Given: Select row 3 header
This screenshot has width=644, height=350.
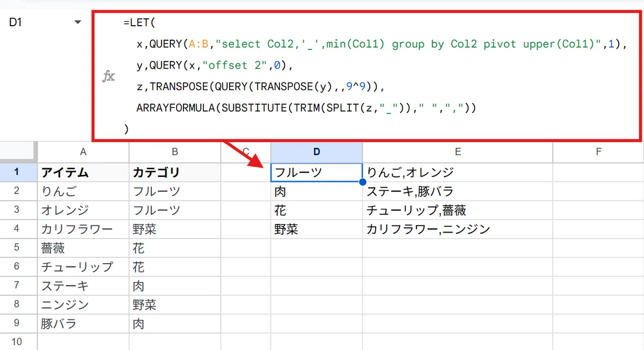Looking at the screenshot, I should click(18, 210).
